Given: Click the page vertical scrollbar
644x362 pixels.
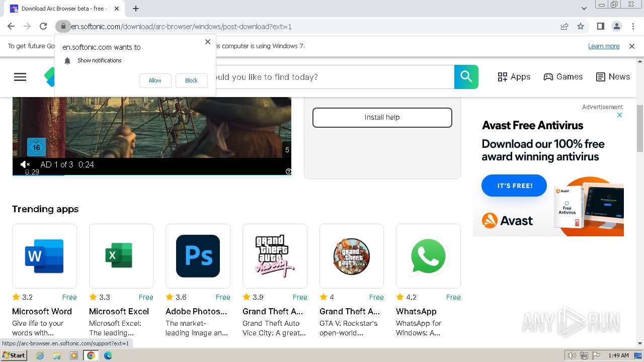Looking at the screenshot, I should click(640, 128).
